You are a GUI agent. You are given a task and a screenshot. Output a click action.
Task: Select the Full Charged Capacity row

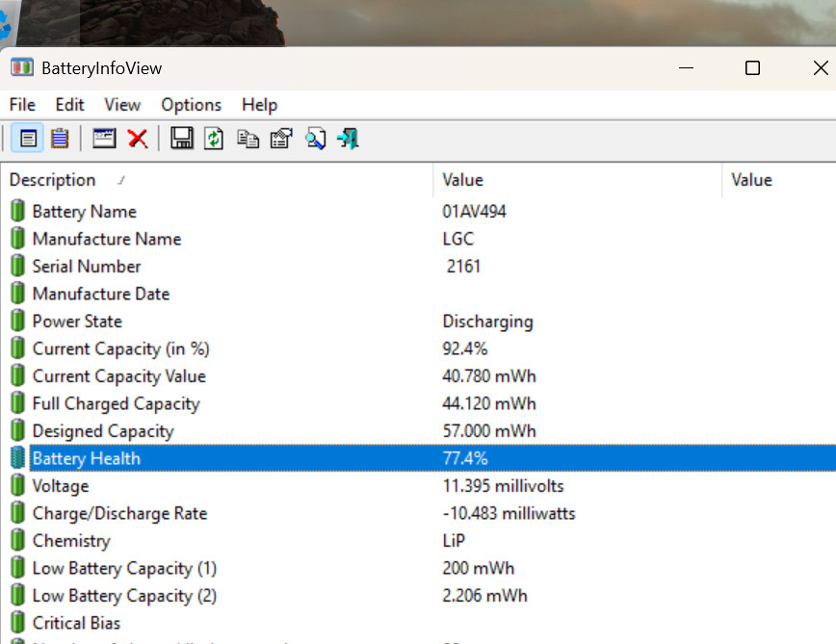click(x=116, y=403)
